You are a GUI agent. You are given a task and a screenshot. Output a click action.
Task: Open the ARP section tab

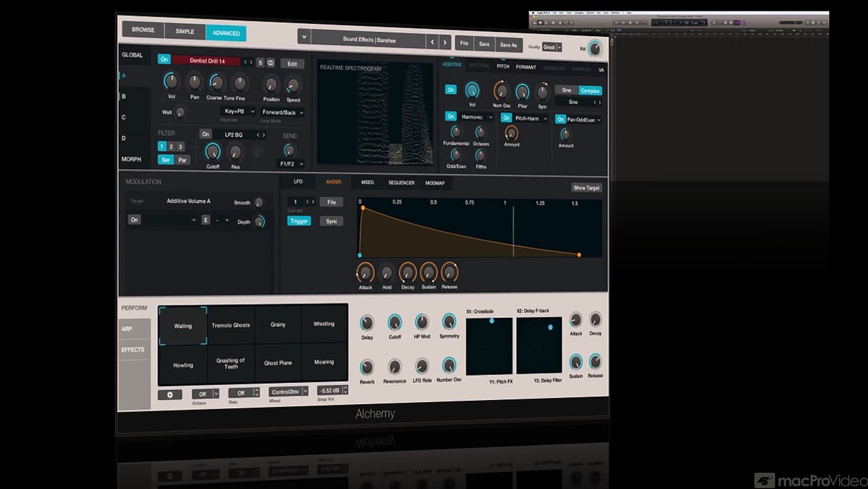pos(134,329)
